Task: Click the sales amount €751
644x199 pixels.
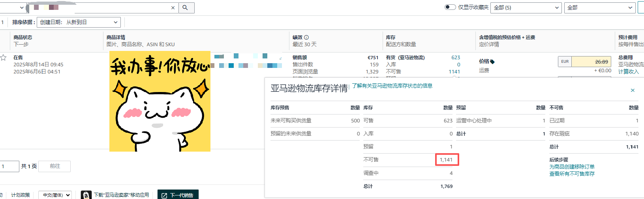Action: (x=373, y=58)
